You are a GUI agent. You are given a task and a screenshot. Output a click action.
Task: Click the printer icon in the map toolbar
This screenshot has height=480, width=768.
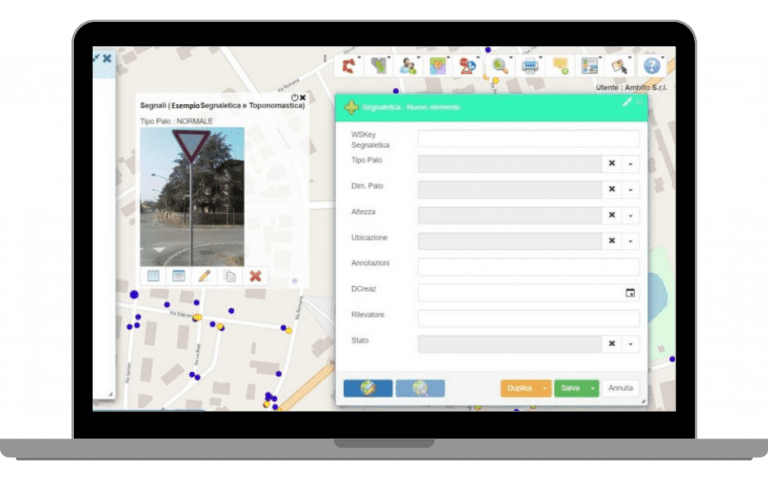click(x=530, y=65)
